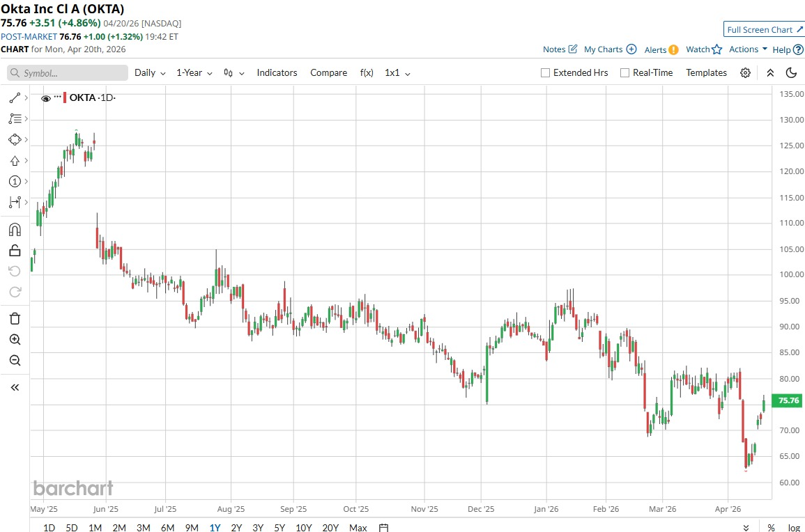Select the 5Y range tab
805x532 pixels.
pyautogui.click(x=279, y=527)
